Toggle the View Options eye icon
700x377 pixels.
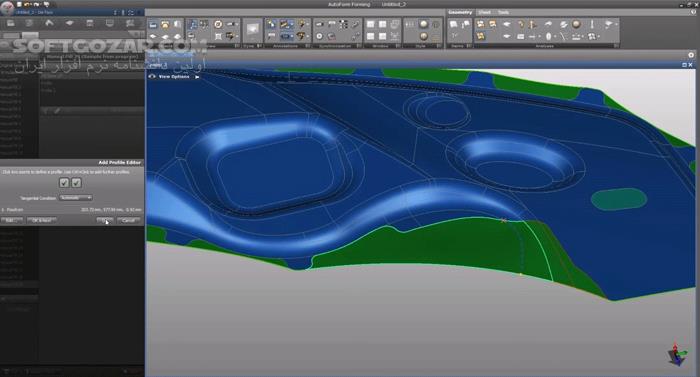152,76
